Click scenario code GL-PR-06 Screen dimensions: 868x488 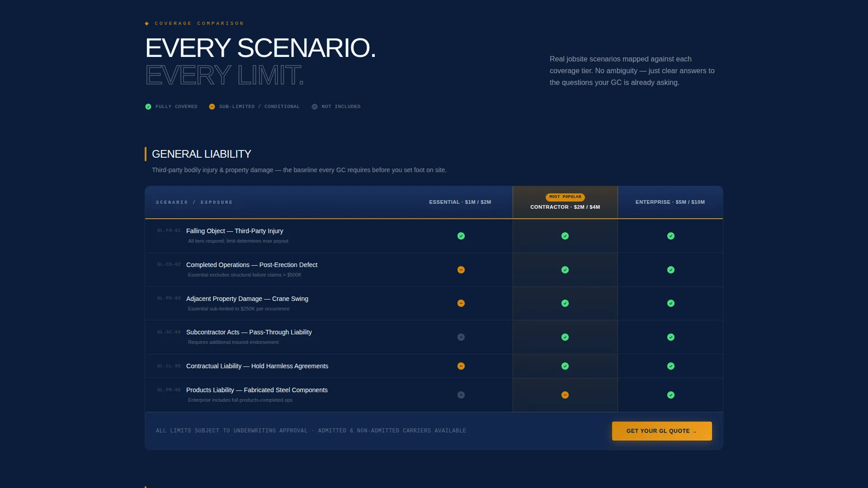[169, 390]
